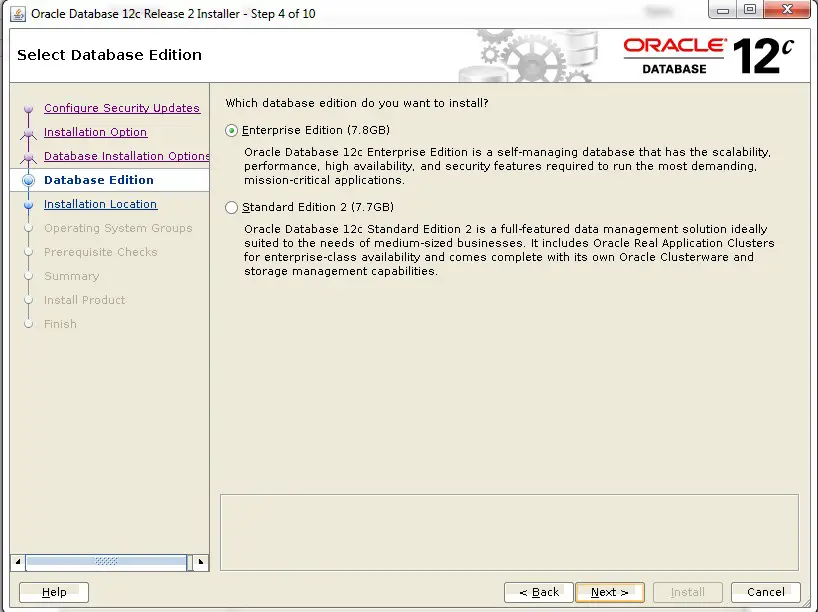818x612 pixels.
Task: Click the Database Installation Options step bullet icon
Action: [29, 157]
